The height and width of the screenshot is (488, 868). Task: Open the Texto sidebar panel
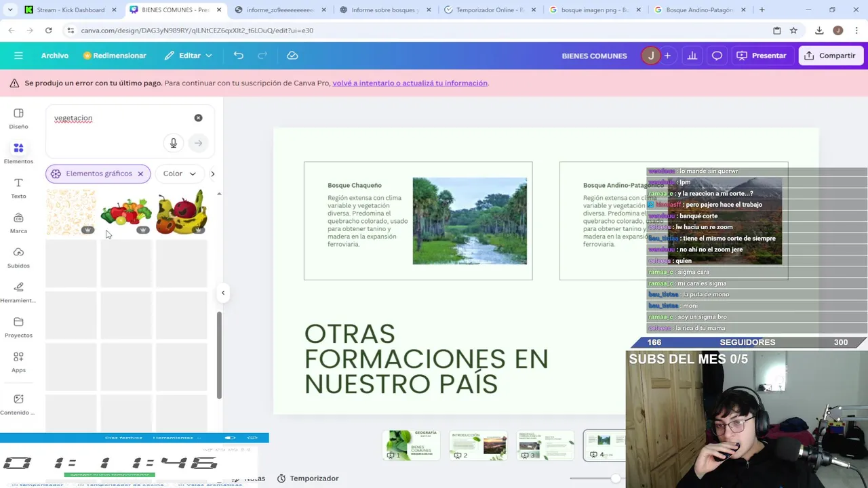tap(18, 188)
